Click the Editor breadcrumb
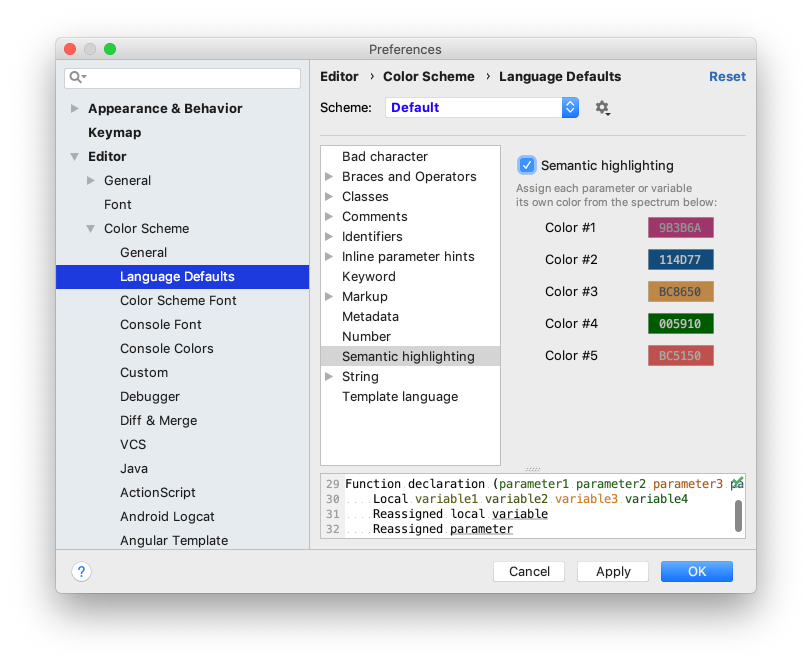The width and height of the screenshot is (812, 667). [x=339, y=76]
